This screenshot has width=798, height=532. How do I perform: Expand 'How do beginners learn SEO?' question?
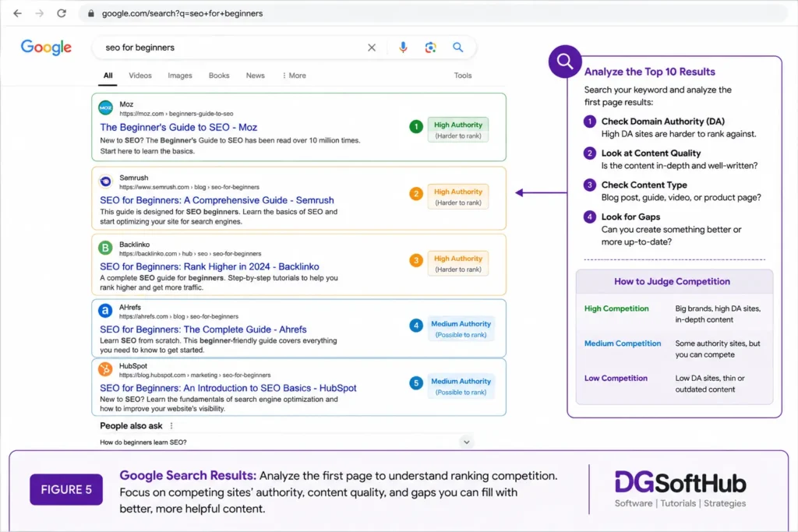(x=466, y=442)
